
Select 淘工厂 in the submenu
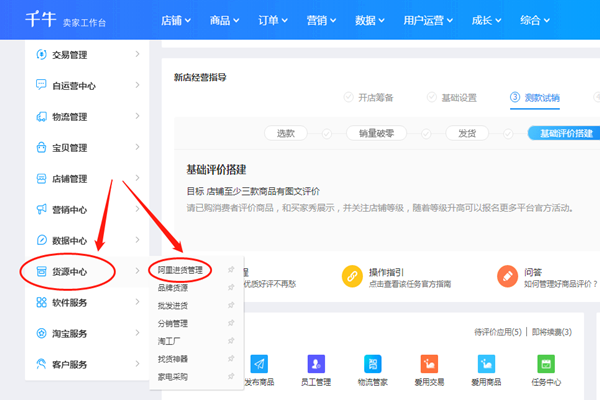pyautogui.click(x=169, y=341)
